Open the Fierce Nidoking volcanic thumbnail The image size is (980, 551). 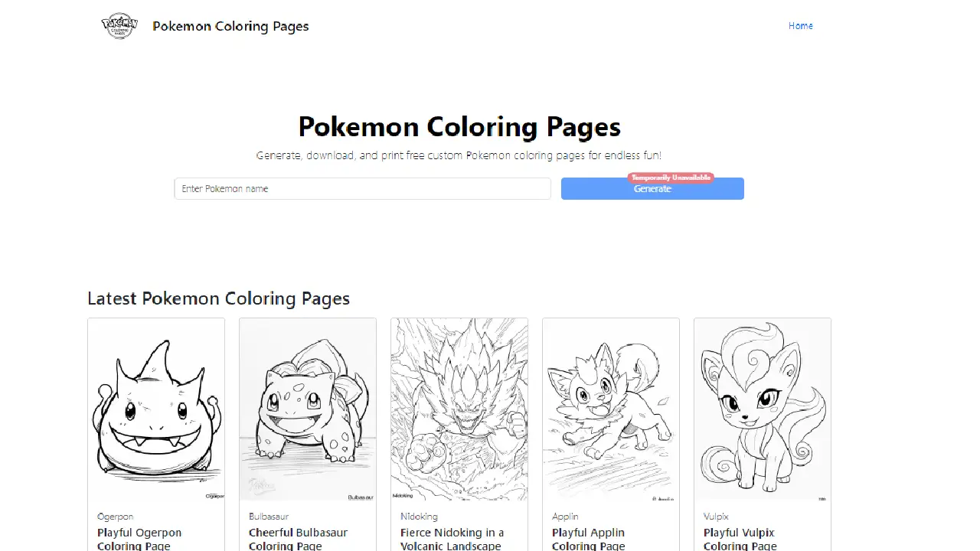click(459, 409)
